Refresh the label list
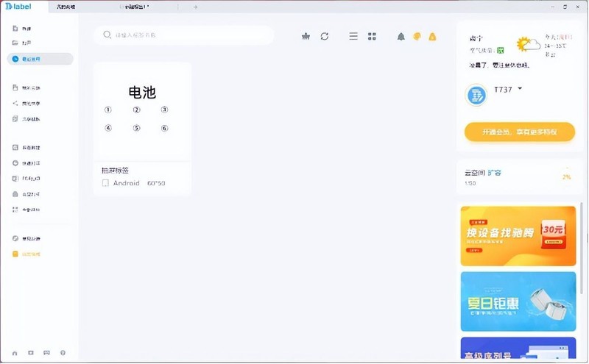The image size is (589, 364). [325, 37]
